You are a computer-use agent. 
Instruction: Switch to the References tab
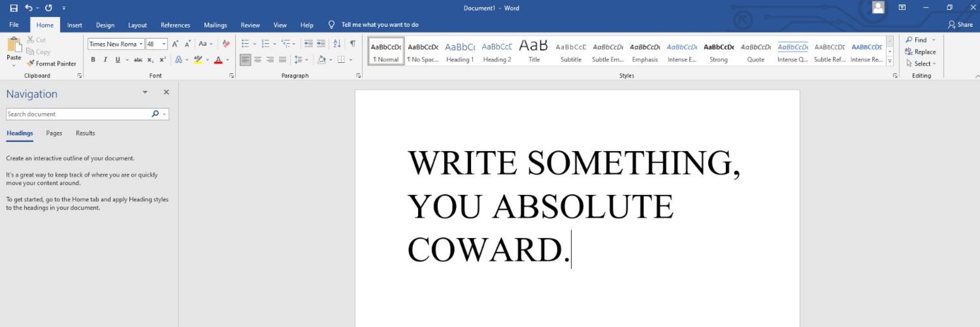[175, 25]
